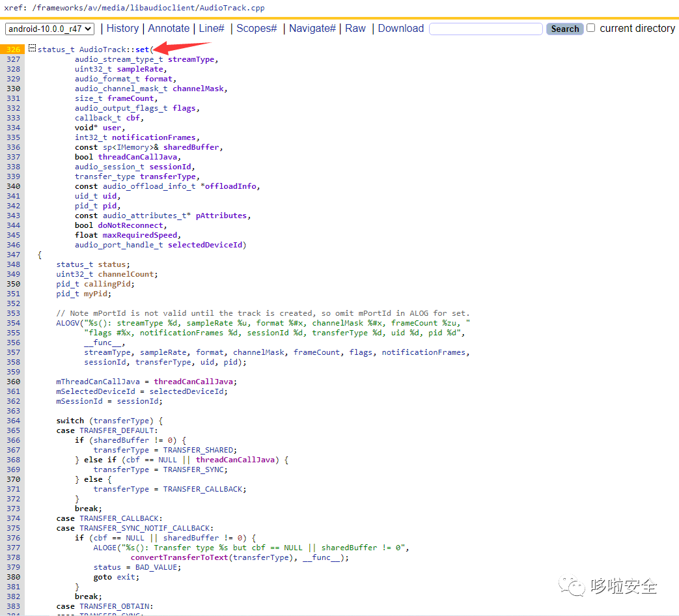Click TRANSFER_OBTAIN on line 383
Screen dimensions: 679x616
click(x=115, y=606)
